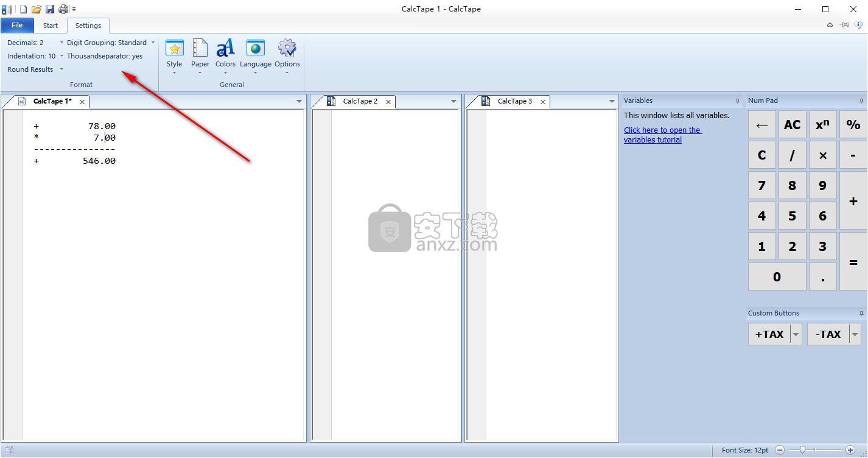Open the +TAX button dropdown arrow

[x=796, y=334]
